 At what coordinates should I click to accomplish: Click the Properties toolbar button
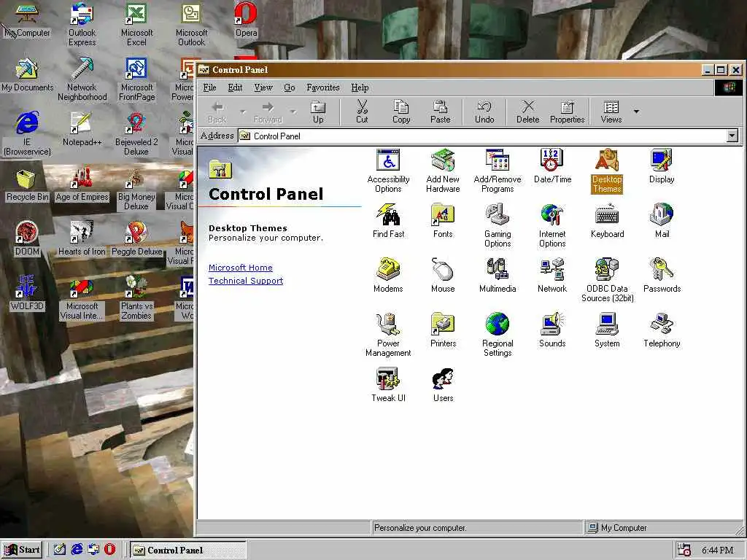point(567,112)
